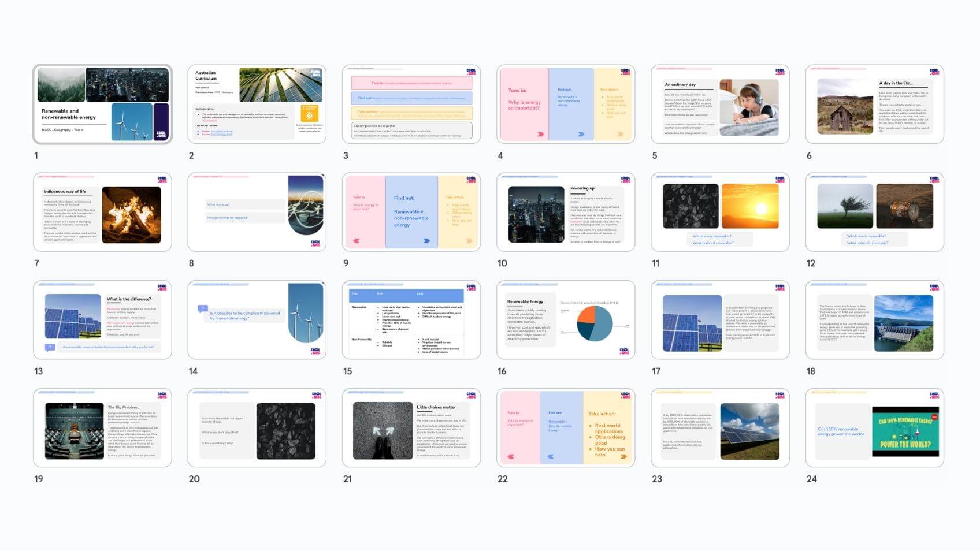Image resolution: width=980 pixels, height=551 pixels.
Task: Select slide 1 Renewable and non-renewable energy
Action: pyautogui.click(x=102, y=104)
